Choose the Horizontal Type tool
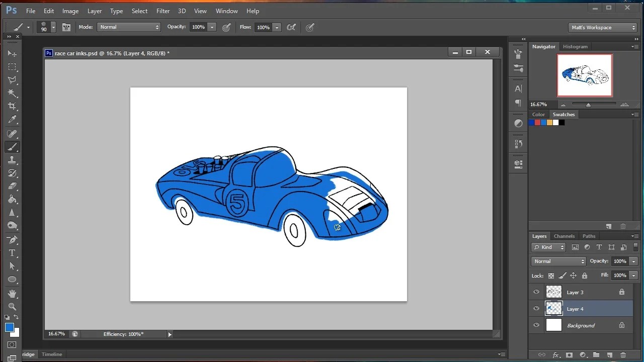This screenshot has height=362, width=644. 12,253
